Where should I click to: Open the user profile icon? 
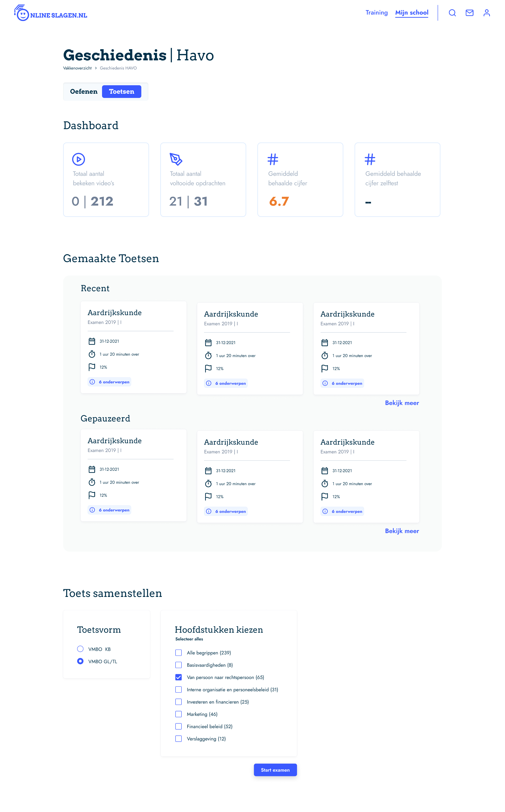[487, 13]
